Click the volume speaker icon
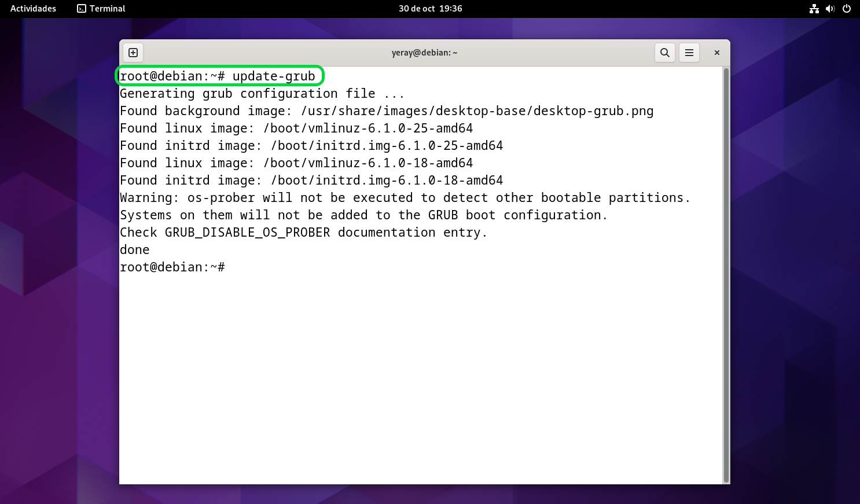 830,9
